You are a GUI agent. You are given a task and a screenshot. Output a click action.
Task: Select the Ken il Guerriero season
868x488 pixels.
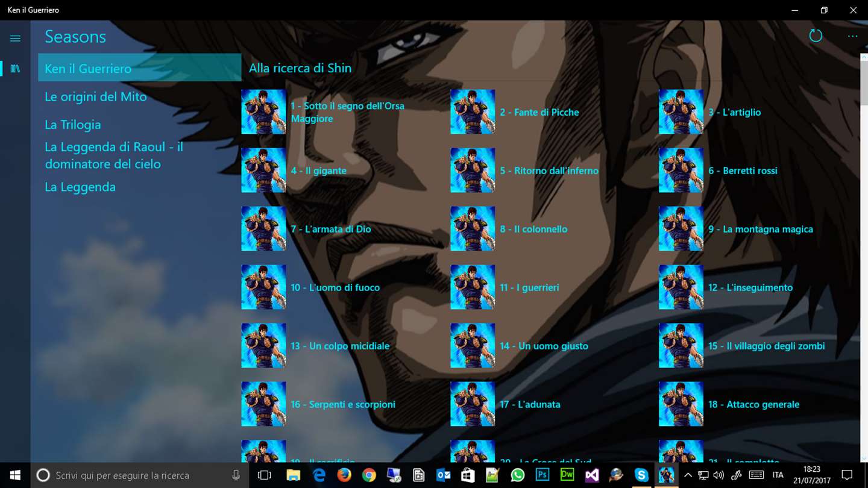point(140,68)
